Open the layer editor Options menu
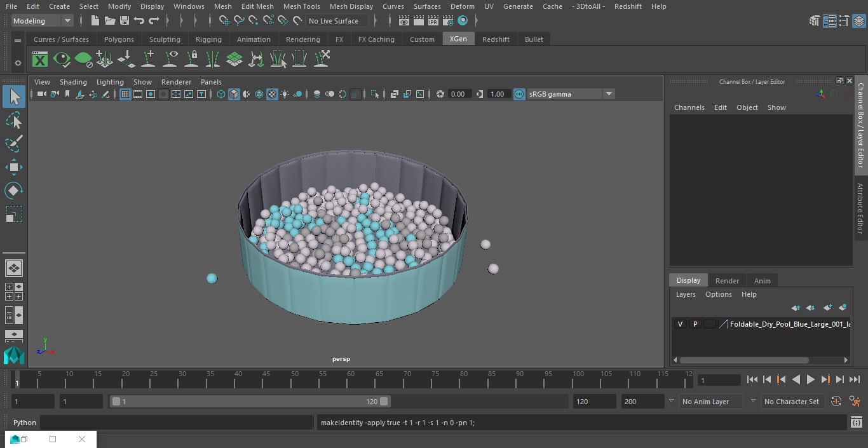Viewport: 868px width, 448px height. coord(719,294)
